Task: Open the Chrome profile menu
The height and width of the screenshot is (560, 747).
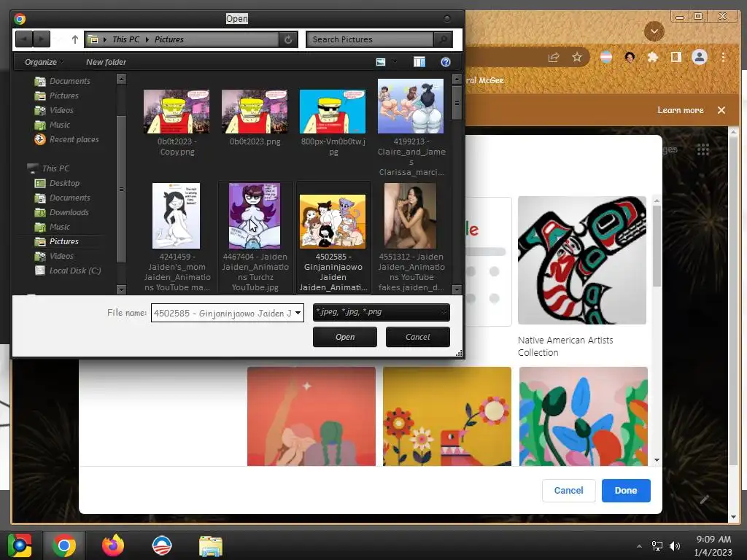Action: (x=700, y=58)
